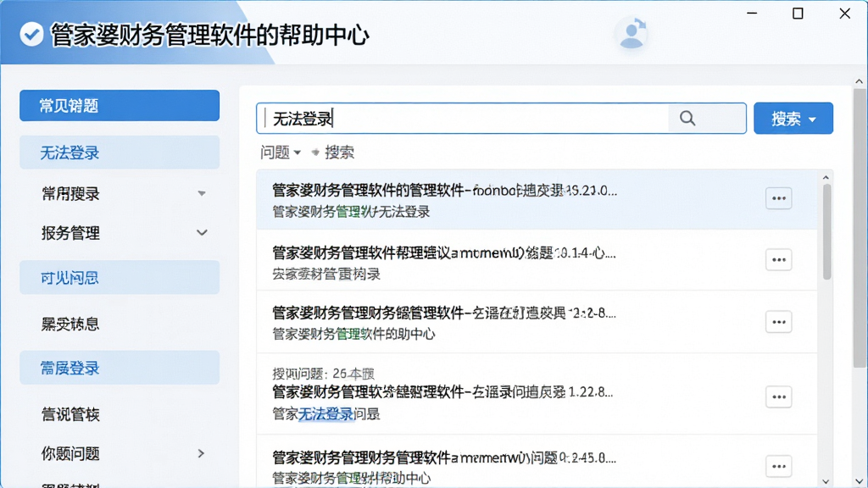The width and height of the screenshot is (868, 488).
Task: Click the 搜索 link below the search box
Action: point(339,152)
